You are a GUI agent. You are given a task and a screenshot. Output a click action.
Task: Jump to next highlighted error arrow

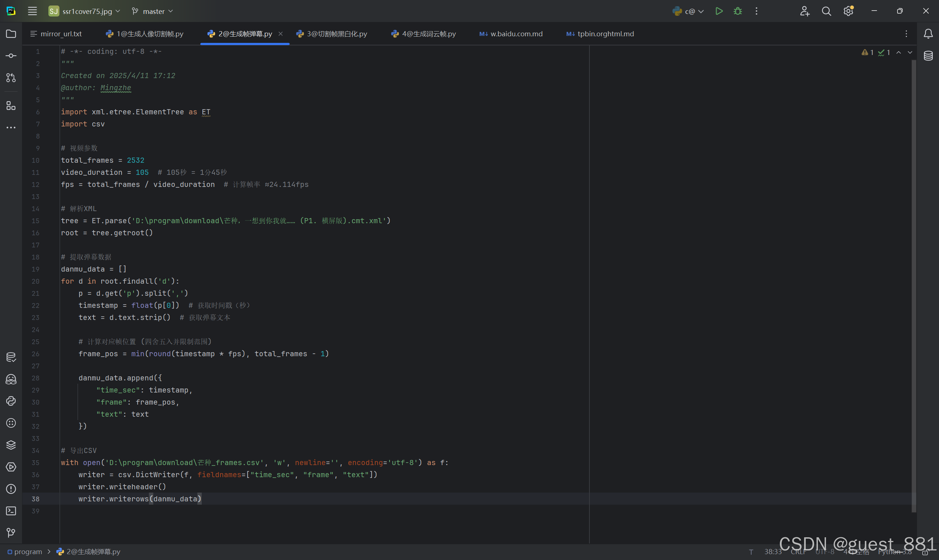tap(910, 52)
